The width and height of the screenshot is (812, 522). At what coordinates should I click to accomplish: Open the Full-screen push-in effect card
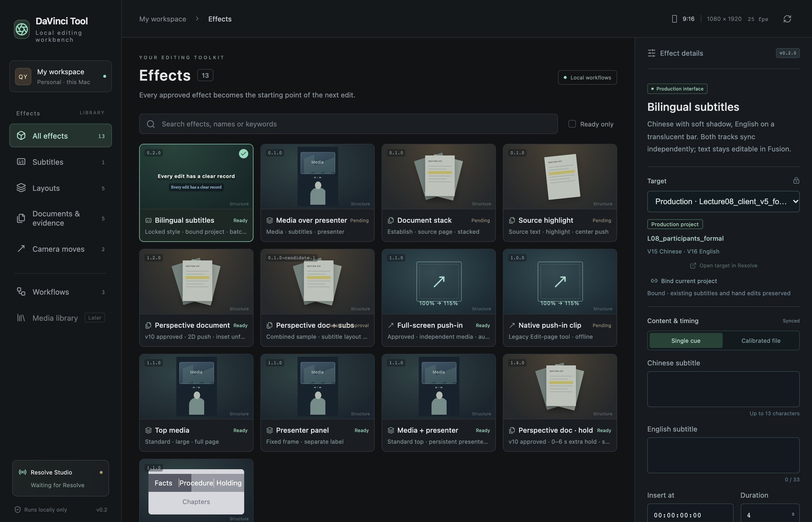point(438,298)
